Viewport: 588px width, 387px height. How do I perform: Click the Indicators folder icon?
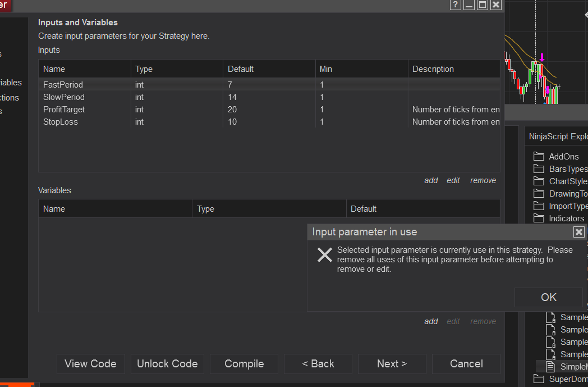539,218
